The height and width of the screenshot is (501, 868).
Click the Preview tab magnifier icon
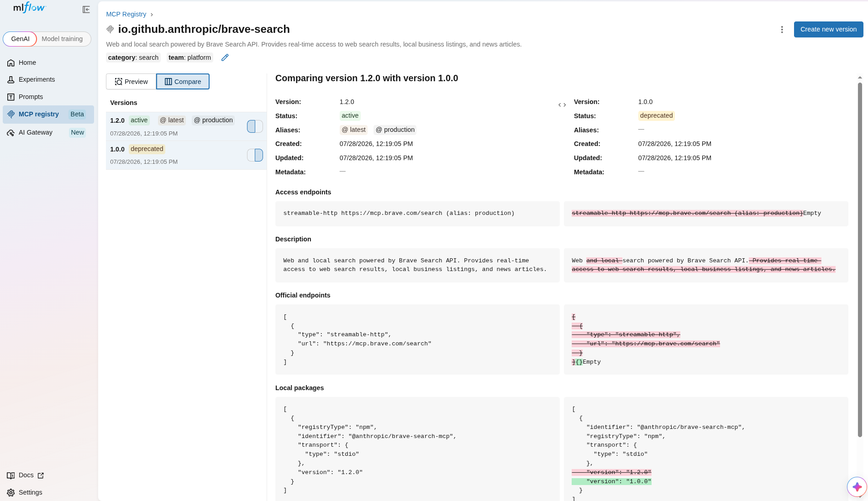pos(119,82)
